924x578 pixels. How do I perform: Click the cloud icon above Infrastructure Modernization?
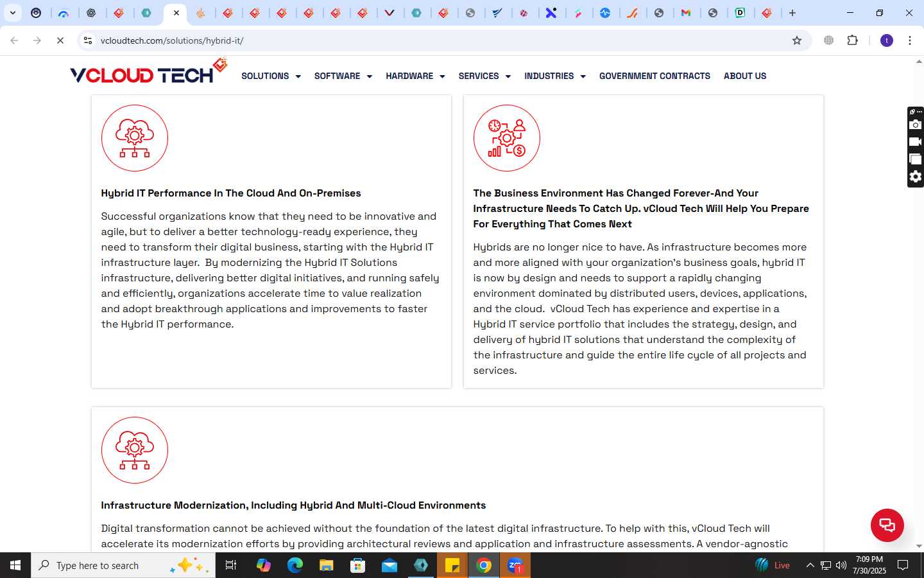click(x=135, y=450)
